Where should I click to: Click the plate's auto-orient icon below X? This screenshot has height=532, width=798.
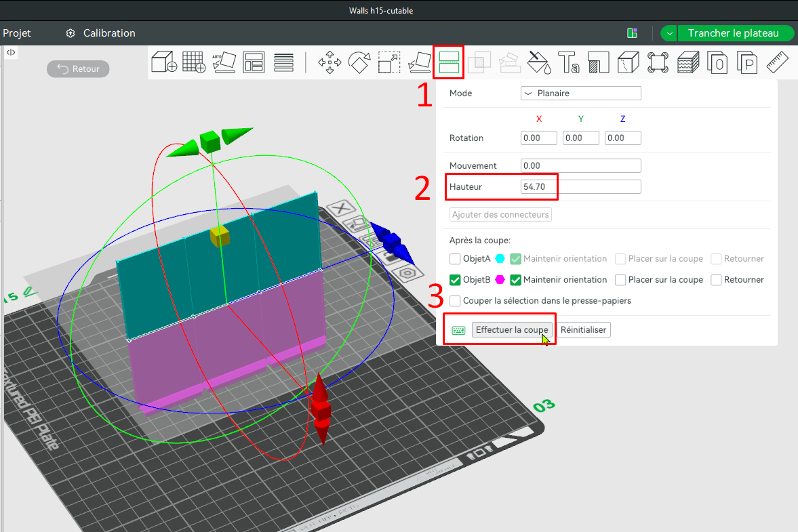(x=357, y=223)
